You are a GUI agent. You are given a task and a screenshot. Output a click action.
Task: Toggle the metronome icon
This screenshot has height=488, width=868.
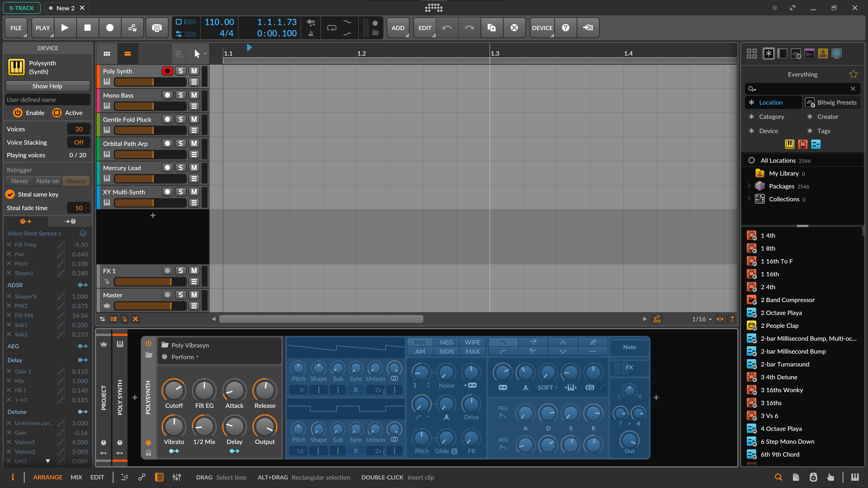[311, 33]
